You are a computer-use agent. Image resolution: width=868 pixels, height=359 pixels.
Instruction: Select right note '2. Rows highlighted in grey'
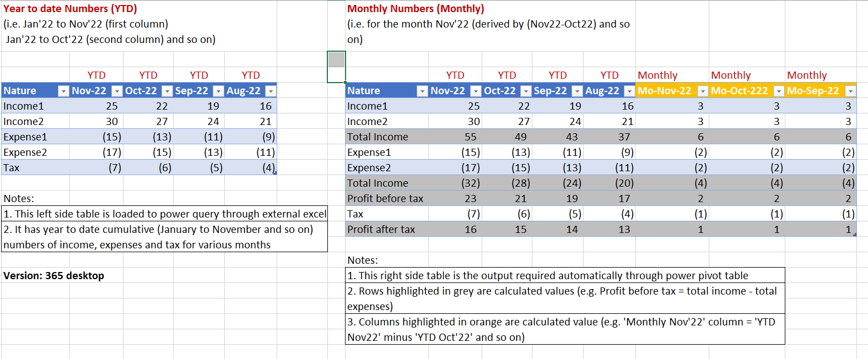click(x=565, y=298)
